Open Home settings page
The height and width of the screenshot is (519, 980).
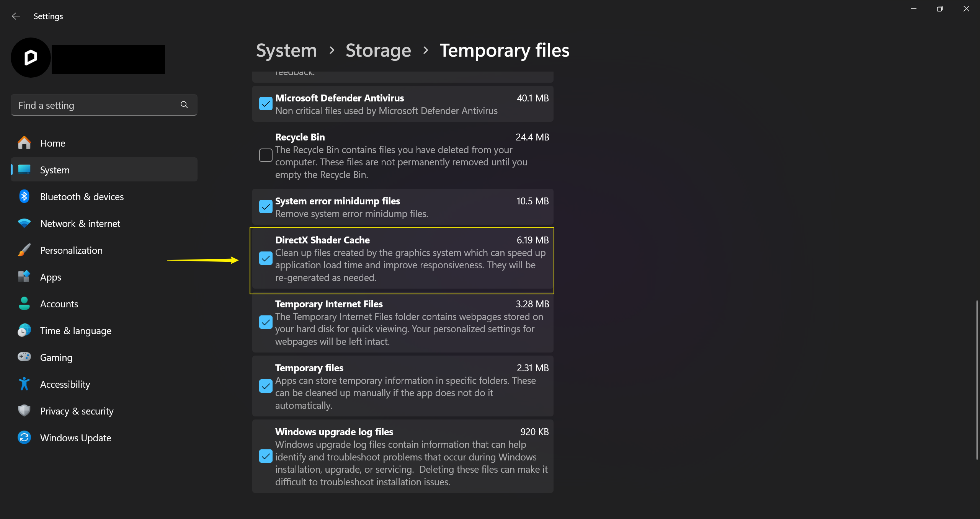[x=104, y=143]
